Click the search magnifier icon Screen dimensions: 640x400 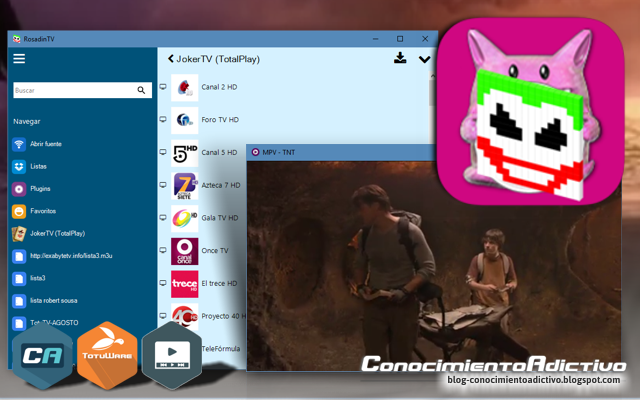coord(141,90)
